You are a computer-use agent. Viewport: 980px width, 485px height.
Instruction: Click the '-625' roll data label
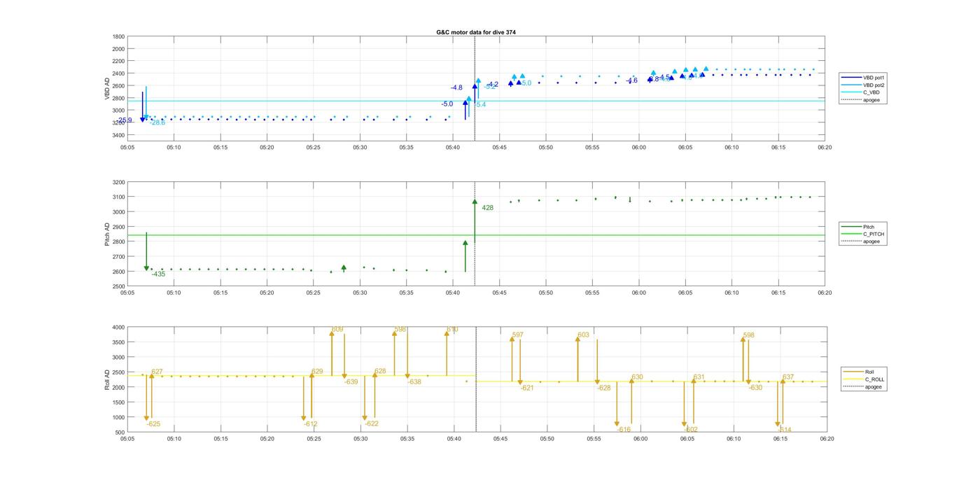(153, 424)
